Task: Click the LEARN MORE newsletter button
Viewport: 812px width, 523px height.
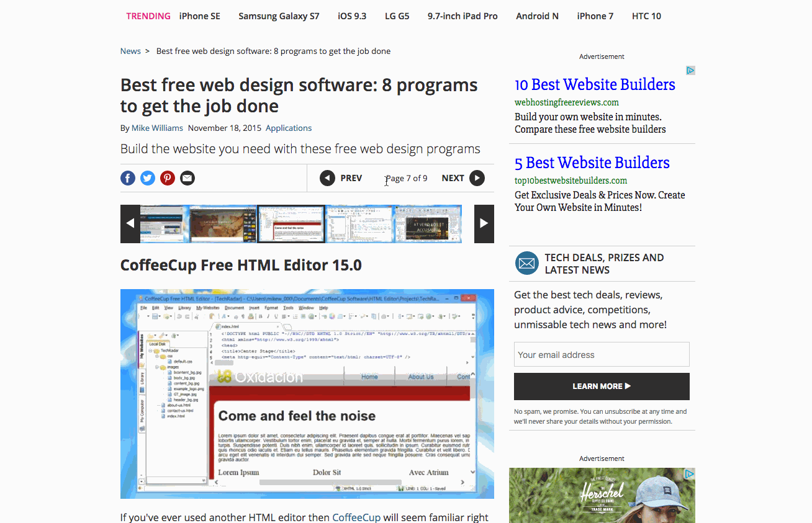Action: click(602, 386)
